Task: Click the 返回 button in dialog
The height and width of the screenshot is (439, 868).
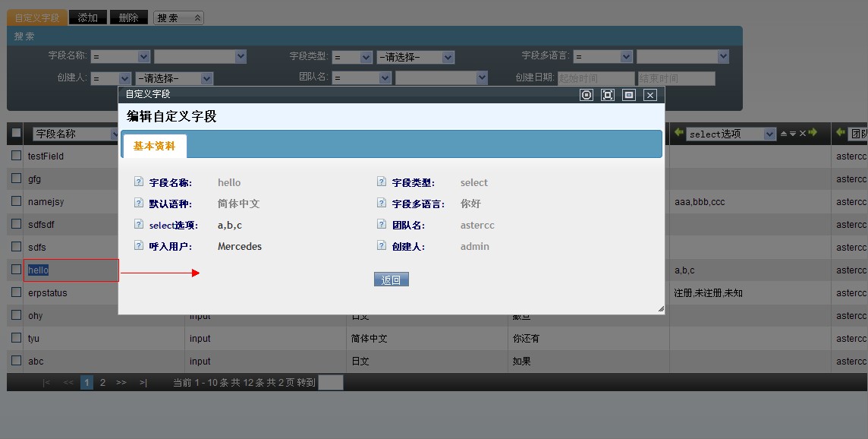Action: pos(391,280)
